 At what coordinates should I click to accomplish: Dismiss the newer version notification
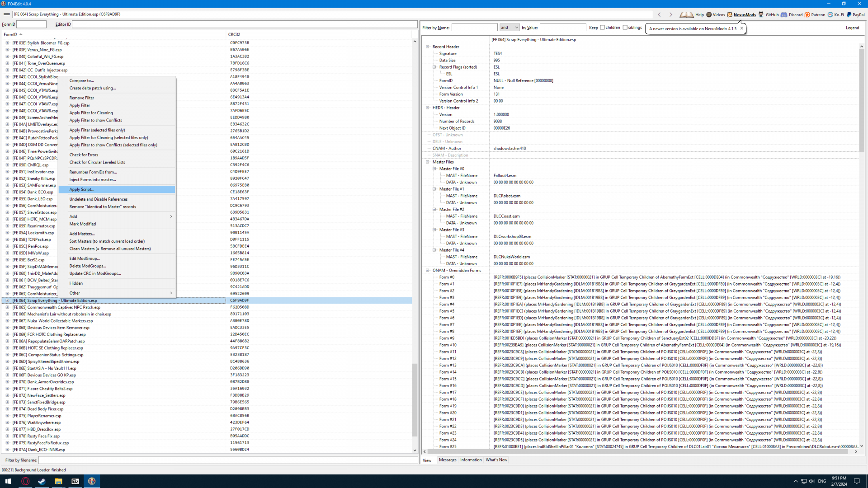tap(741, 28)
